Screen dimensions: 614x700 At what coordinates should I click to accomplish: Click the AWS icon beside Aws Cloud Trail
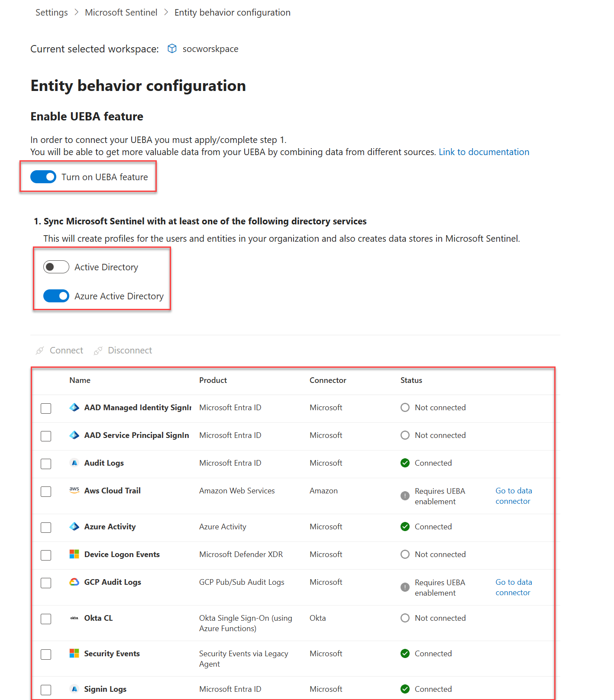coord(74,490)
